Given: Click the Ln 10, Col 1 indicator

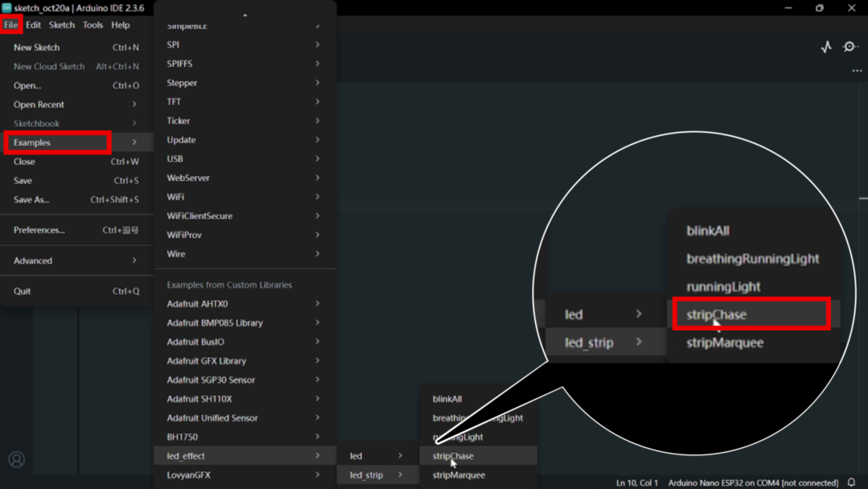Looking at the screenshot, I should click(637, 483).
